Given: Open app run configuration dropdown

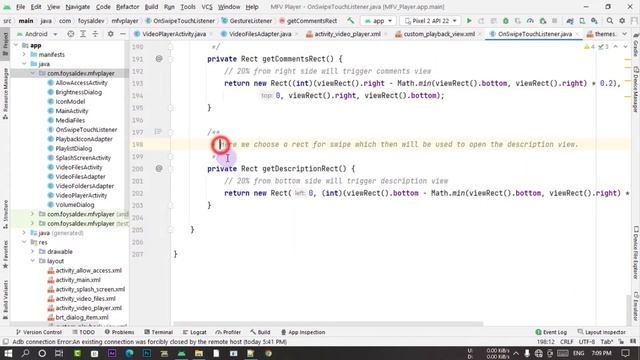Looking at the screenshot, I should 378,21.
